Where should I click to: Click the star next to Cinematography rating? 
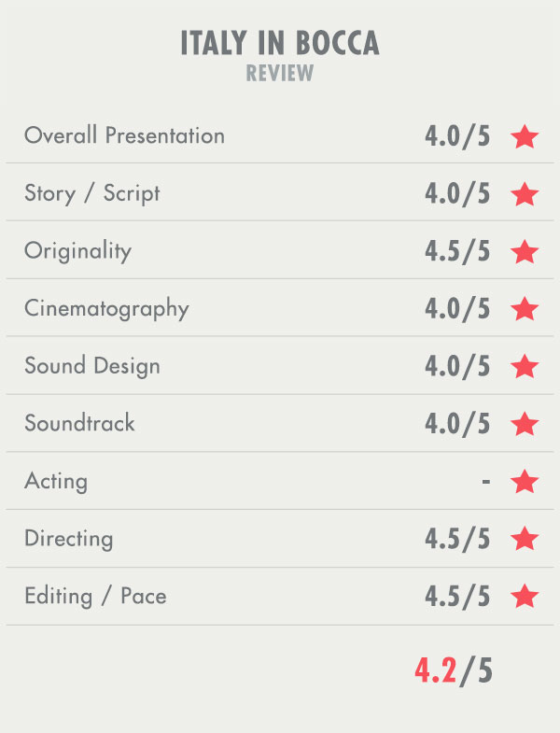525,309
